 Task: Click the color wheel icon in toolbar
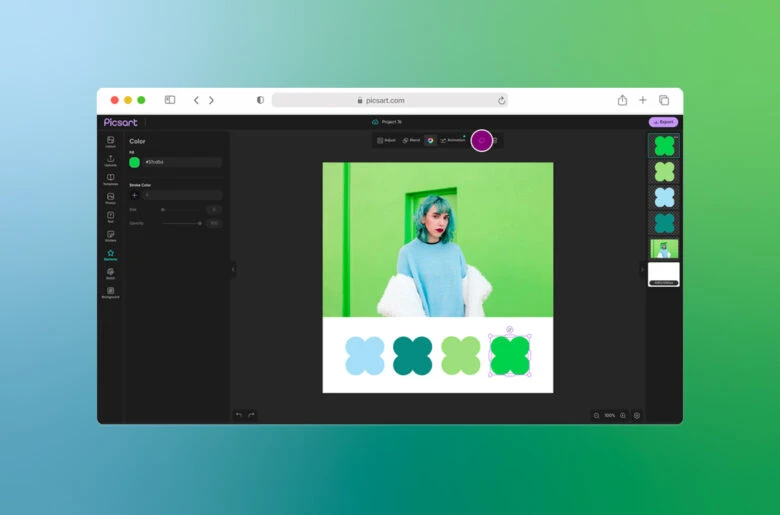430,140
